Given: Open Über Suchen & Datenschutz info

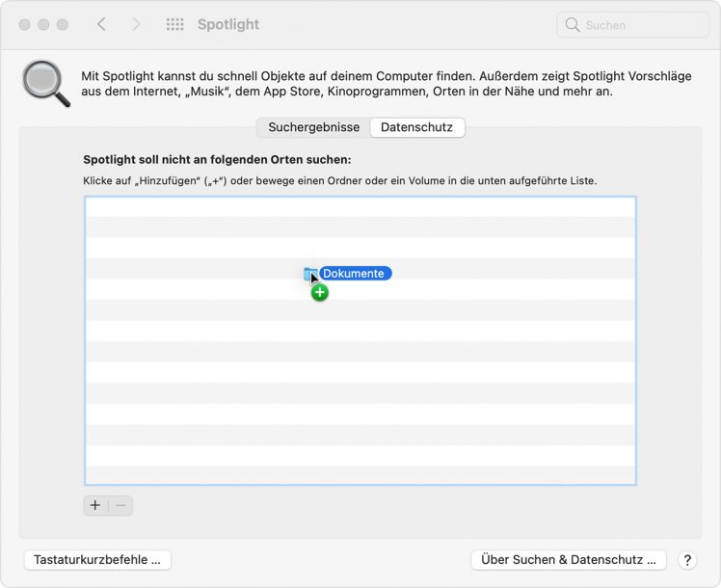Looking at the screenshot, I should click(x=569, y=560).
